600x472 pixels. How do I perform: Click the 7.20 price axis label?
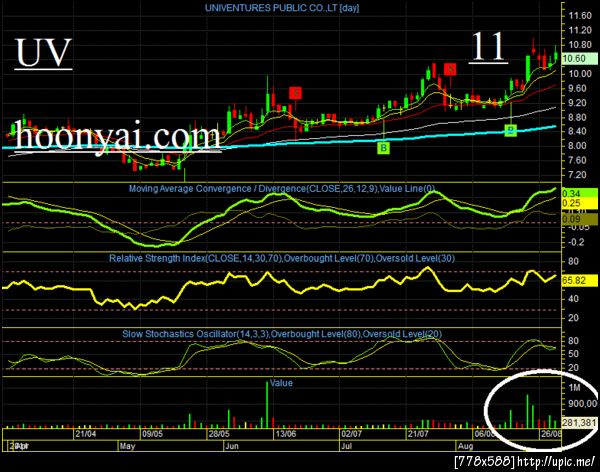coord(578,175)
